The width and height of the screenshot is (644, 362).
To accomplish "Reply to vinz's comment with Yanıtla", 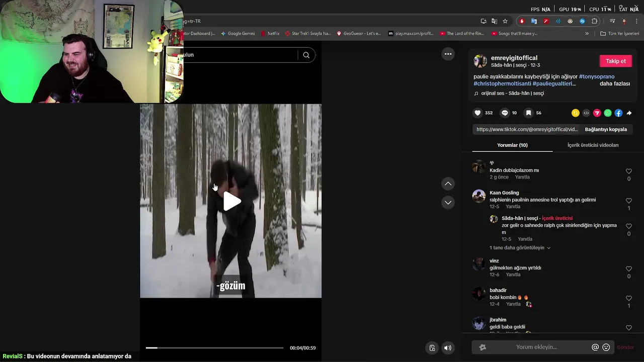I will 513,275.
